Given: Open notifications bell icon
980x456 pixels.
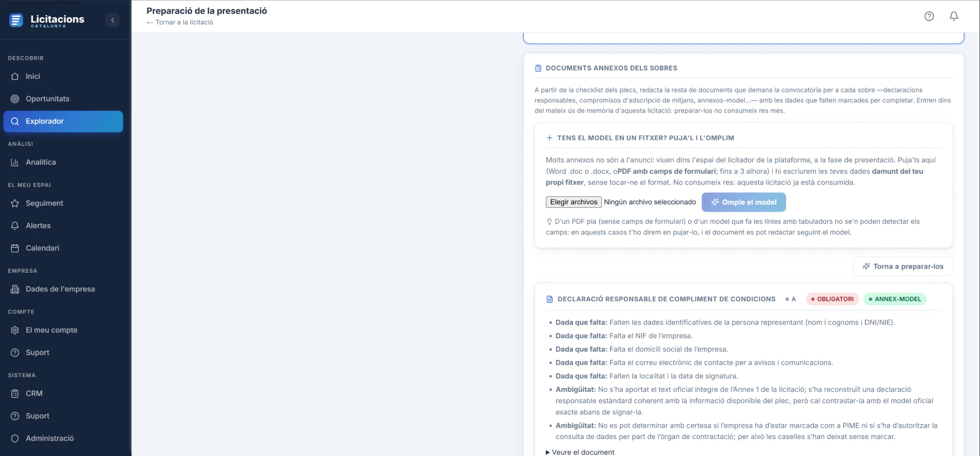Looking at the screenshot, I should (x=954, y=16).
